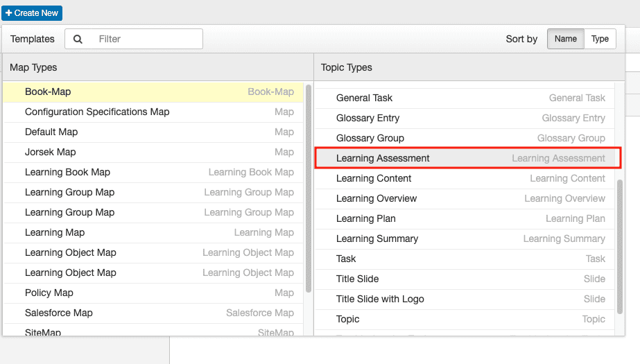The width and height of the screenshot is (640, 364).
Task: Select the SiteMap template
Action: [153, 330]
